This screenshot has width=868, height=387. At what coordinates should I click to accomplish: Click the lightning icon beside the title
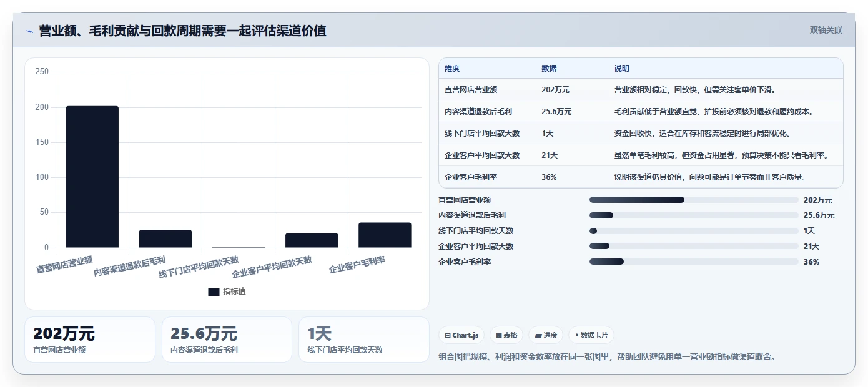pos(29,31)
